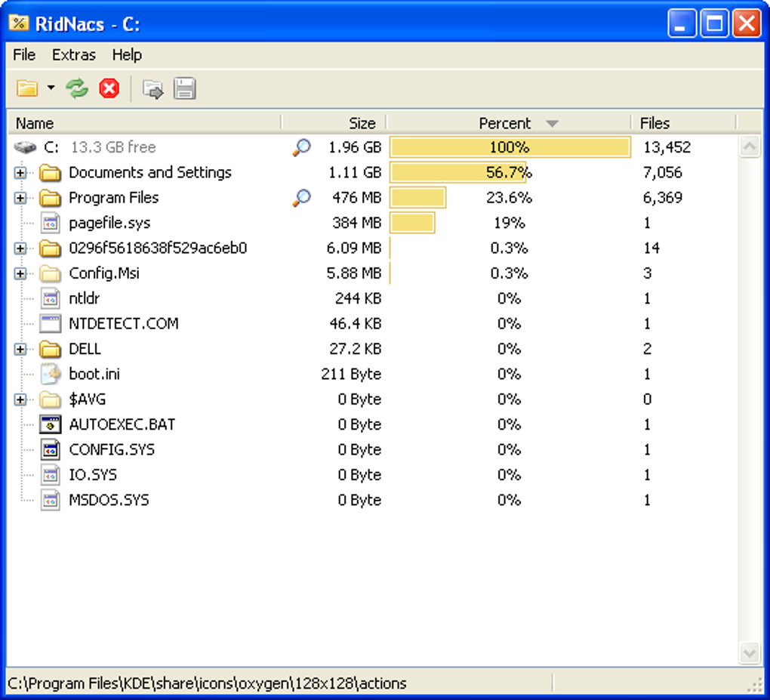This screenshot has width=770, height=700.
Task: Click the 56.7% bar for Documents and Settings
Action: pyautogui.click(x=457, y=172)
